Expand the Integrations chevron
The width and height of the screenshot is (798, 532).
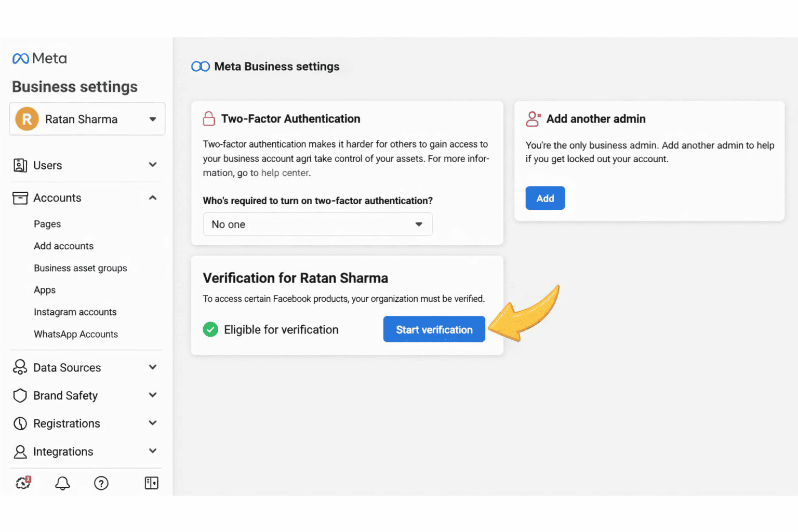point(153,451)
